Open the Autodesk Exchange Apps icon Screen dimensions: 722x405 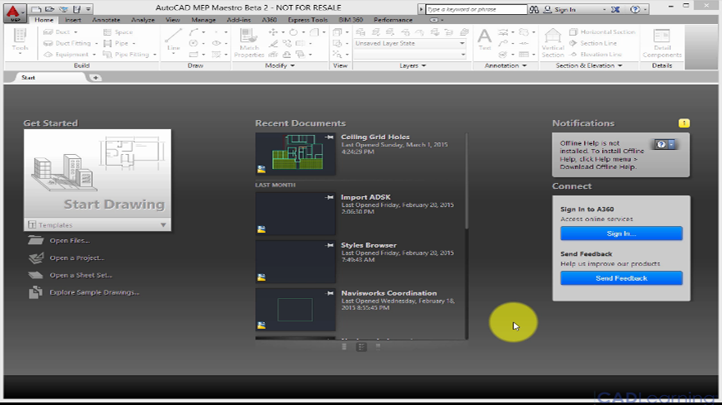coord(615,9)
